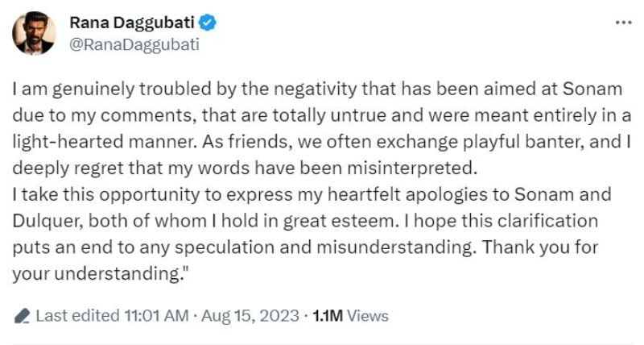644x345 pixels.
Task: Open the @RanaDaggubati handle link
Action: 133,44
